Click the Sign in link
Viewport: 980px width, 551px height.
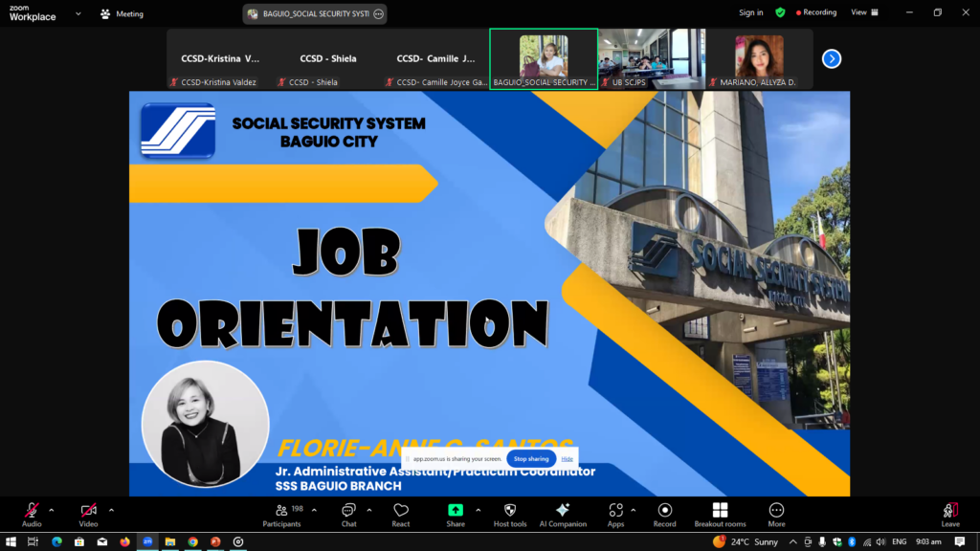point(750,12)
